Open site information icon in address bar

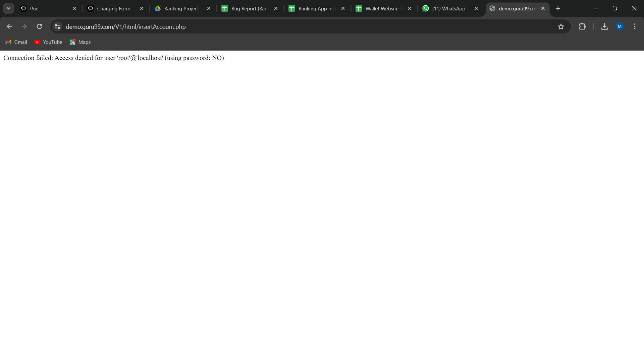point(57,26)
